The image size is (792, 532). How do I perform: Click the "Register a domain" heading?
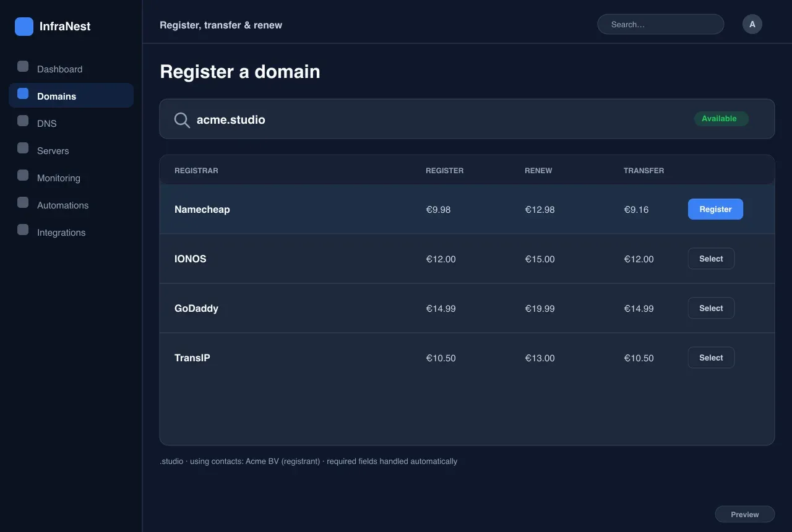pyautogui.click(x=240, y=72)
